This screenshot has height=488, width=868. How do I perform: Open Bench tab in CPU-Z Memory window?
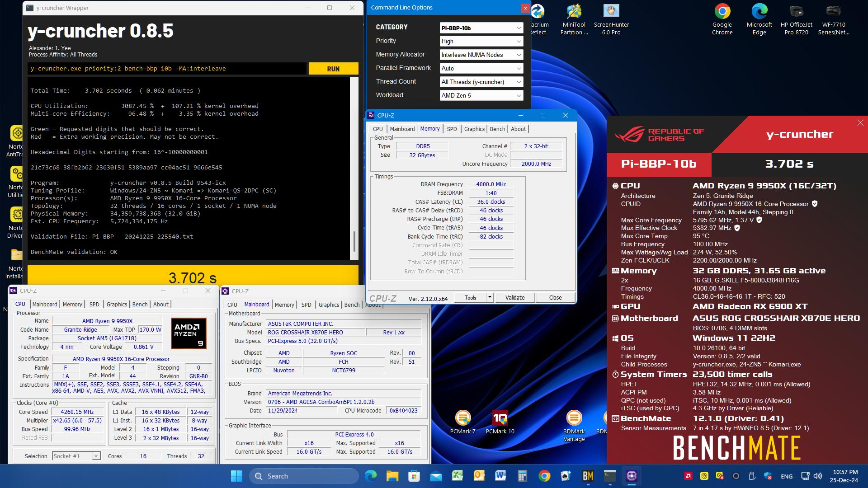[x=497, y=129]
